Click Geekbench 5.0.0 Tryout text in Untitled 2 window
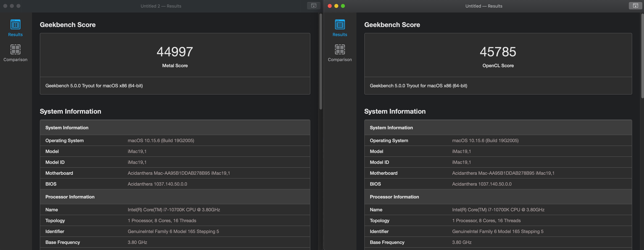Viewport: 644px width, 250px height. tap(94, 86)
